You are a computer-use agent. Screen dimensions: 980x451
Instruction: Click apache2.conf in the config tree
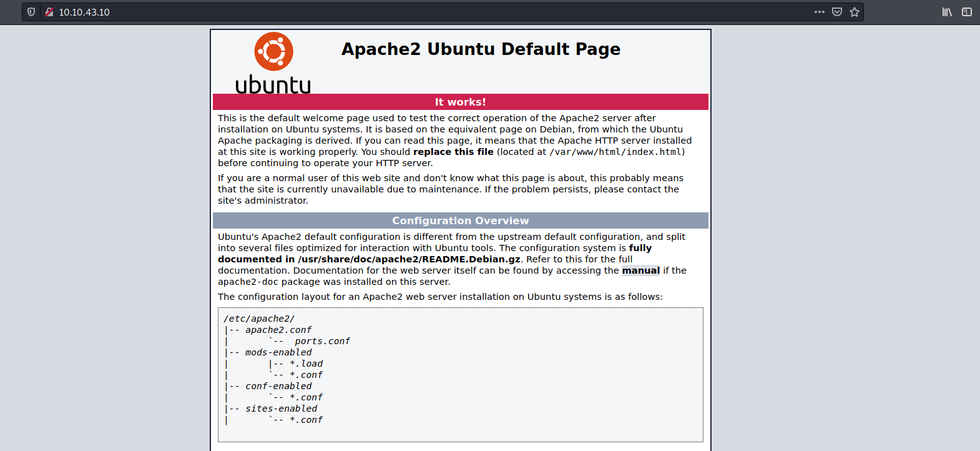[x=278, y=330]
